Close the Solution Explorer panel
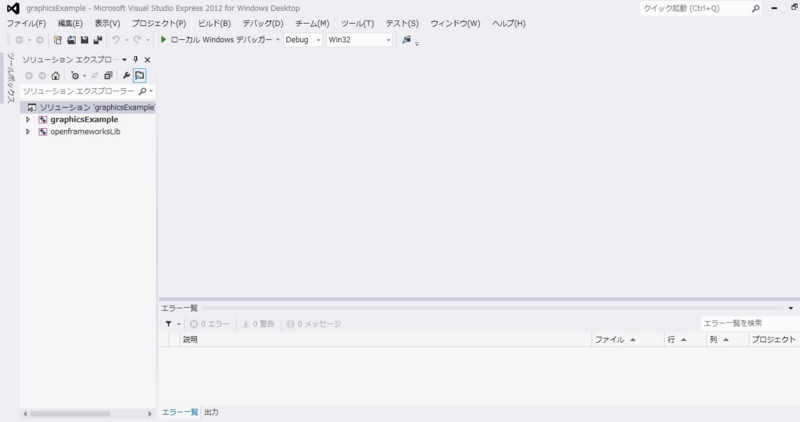This screenshot has height=422, width=800. pyautogui.click(x=147, y=60)
